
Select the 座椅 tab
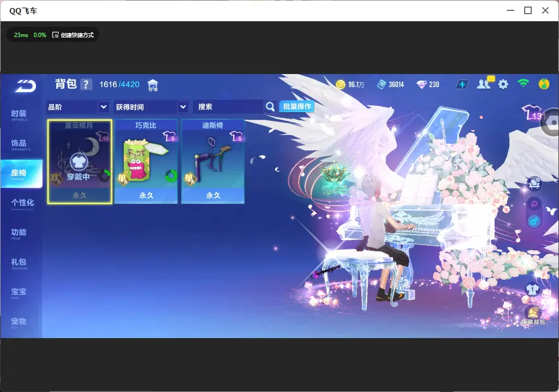[x=21, y=174]
